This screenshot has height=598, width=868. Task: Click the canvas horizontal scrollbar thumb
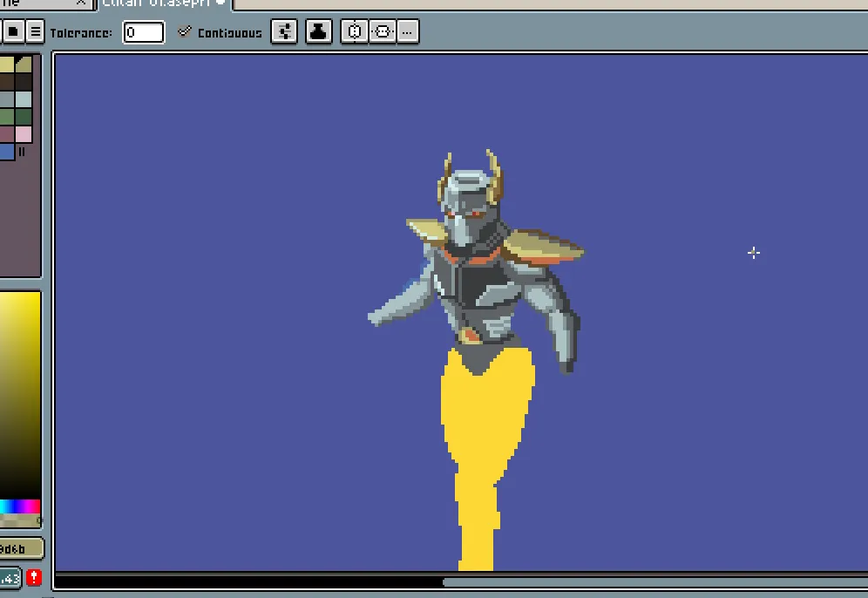click(x=654, y=582)
